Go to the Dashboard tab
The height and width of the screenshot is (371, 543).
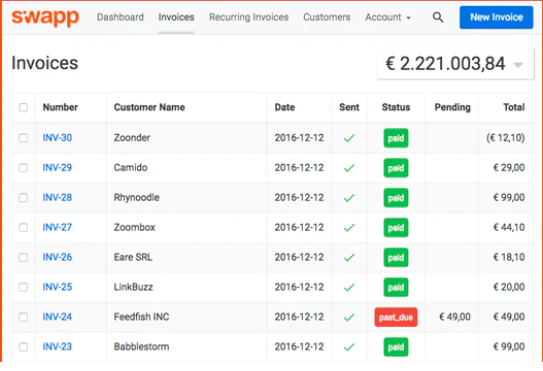[x=120, y=17]
